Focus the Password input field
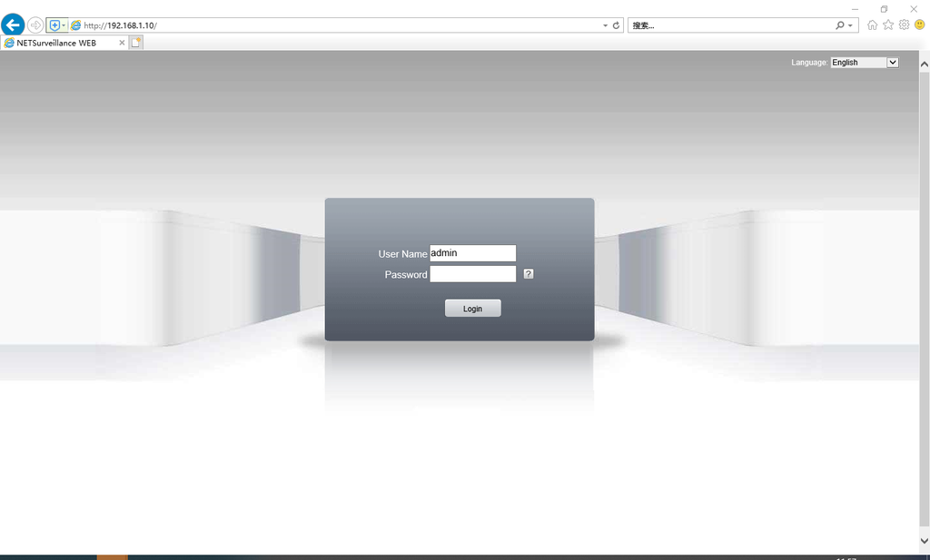 472,274
